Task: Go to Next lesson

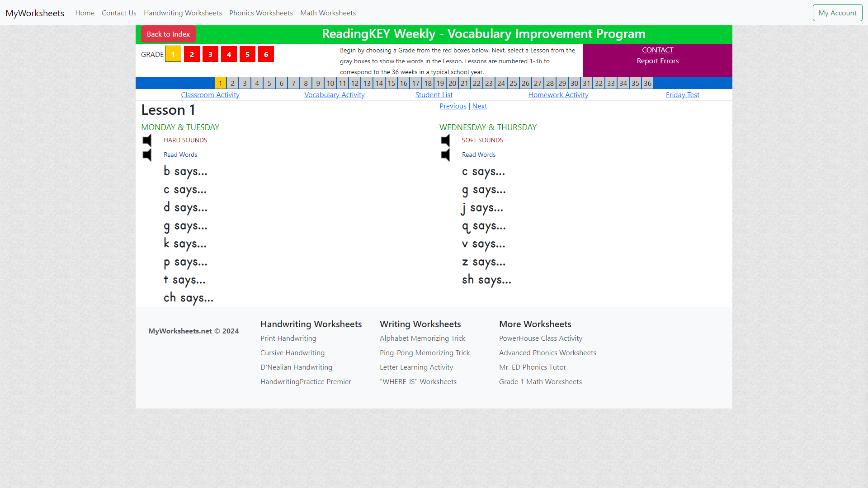Action: coord(480,106)
